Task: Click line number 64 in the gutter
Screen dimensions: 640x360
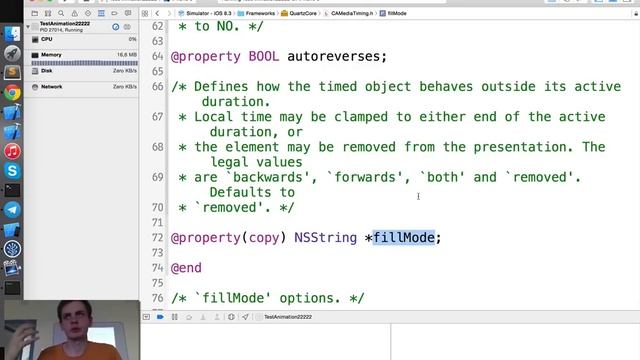Action: tap(158, 56)
